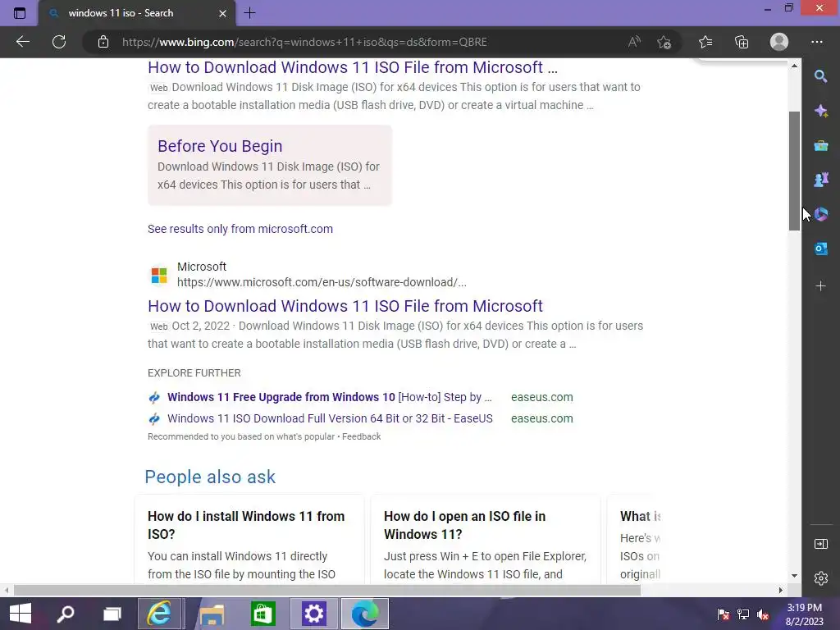Open the Before You Begin card
Screen dimensions: 840x630
pyautogui.click(x=269, y=165)
